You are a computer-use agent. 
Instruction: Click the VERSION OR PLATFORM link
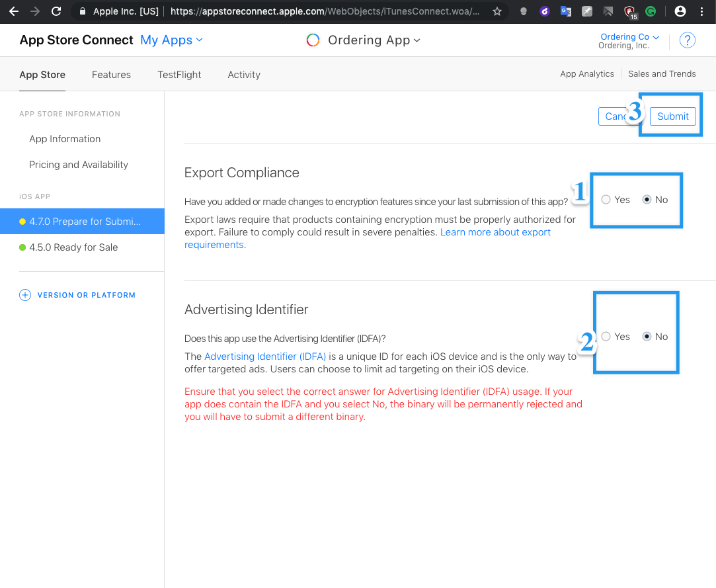pyautogui.click(x=87, y=295)
